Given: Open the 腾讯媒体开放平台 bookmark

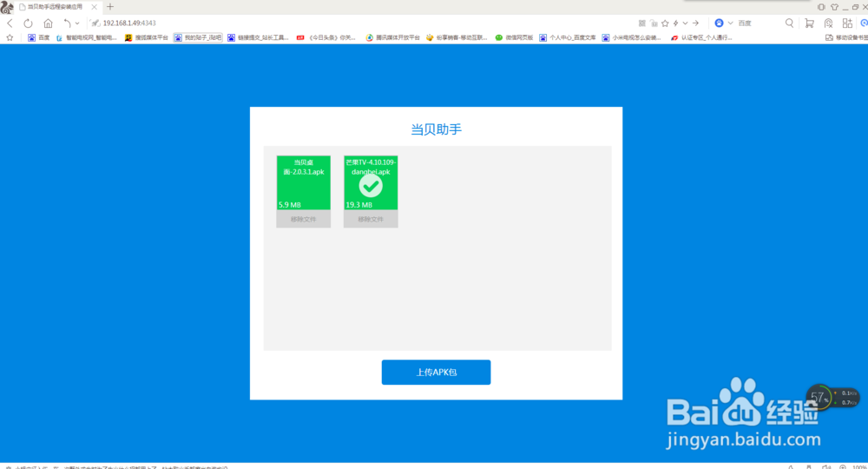Looking at the screenshot, I should point(392,37).
